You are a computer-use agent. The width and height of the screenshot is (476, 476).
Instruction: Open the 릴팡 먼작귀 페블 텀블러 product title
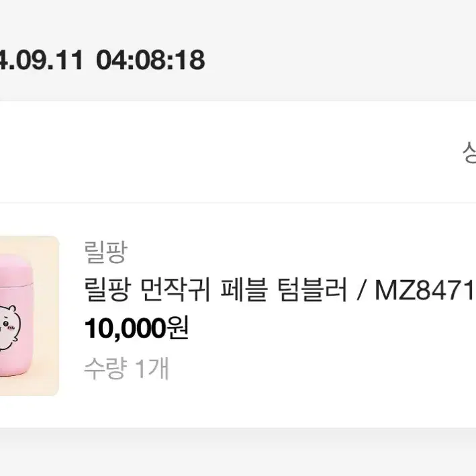point(216,290)
